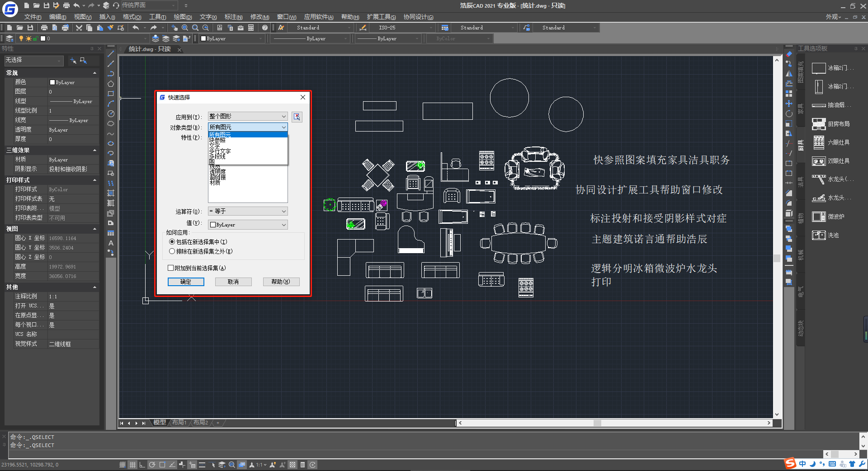Click the 冰箱2门 block icon at top of palette

pos(819,68)
